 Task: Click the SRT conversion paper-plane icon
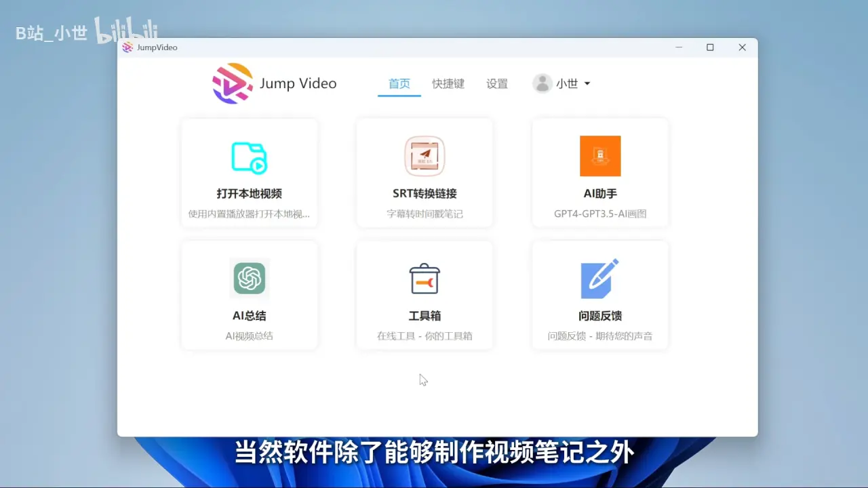pyautogui.click(x=425, y=156)
